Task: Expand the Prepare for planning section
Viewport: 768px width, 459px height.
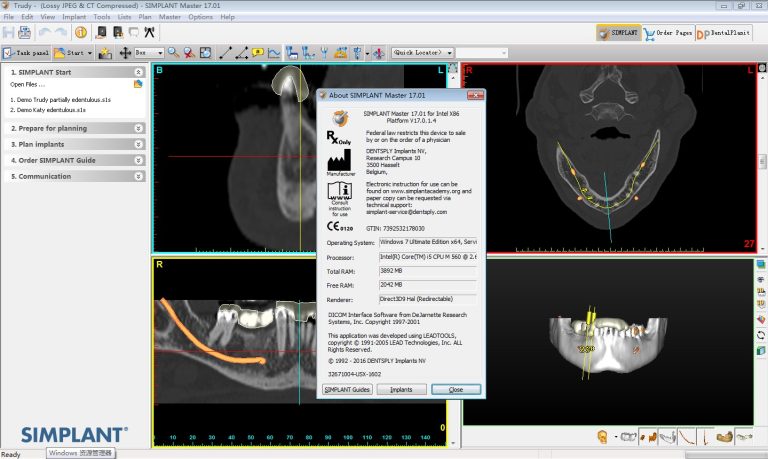Action: point(138,128)
